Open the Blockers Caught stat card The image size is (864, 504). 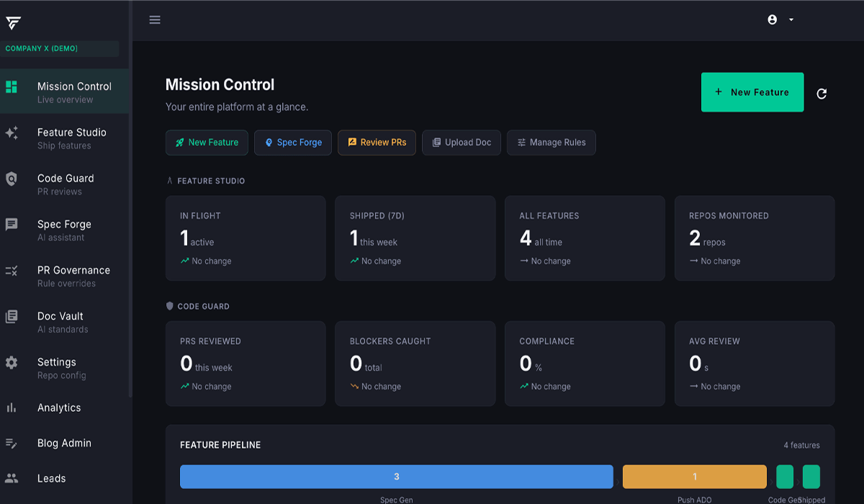point(415,364)
